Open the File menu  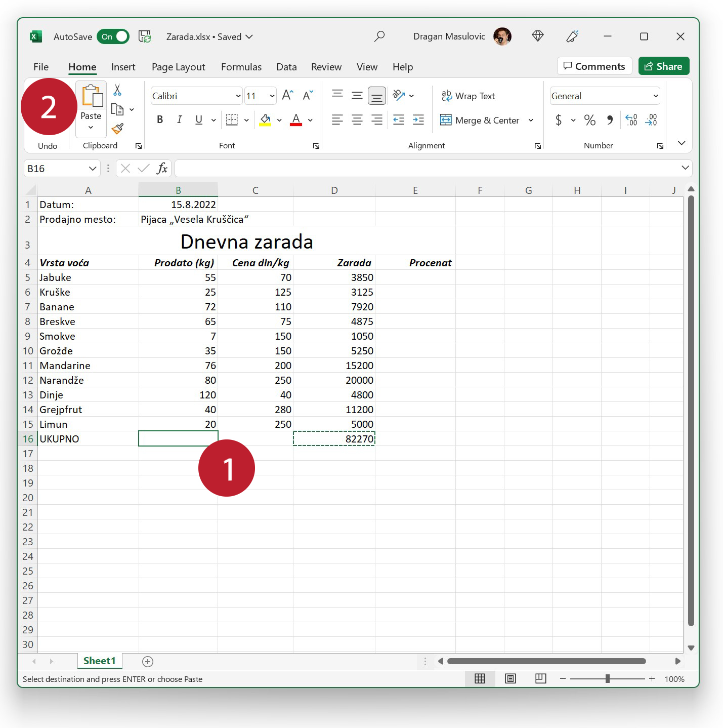pyautogui.click(x=41, y=67)
